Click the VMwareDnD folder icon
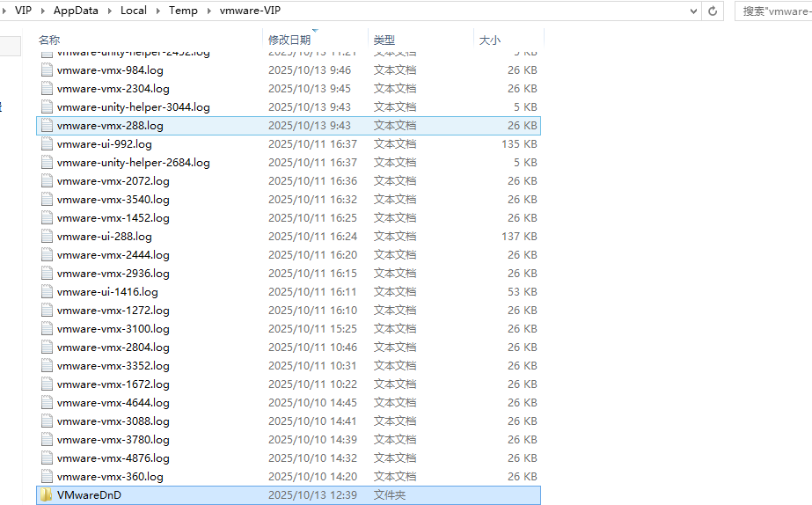 pyautogui.click(x=47, y=495)
